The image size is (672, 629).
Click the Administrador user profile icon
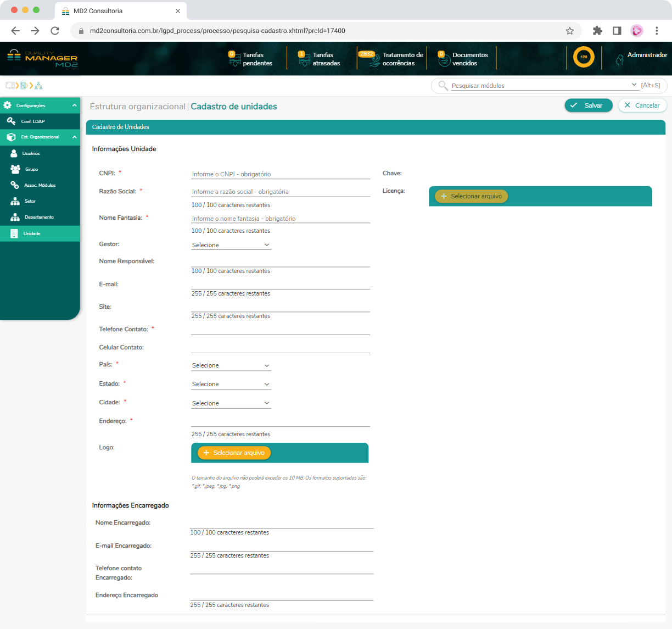click(620, 59)
